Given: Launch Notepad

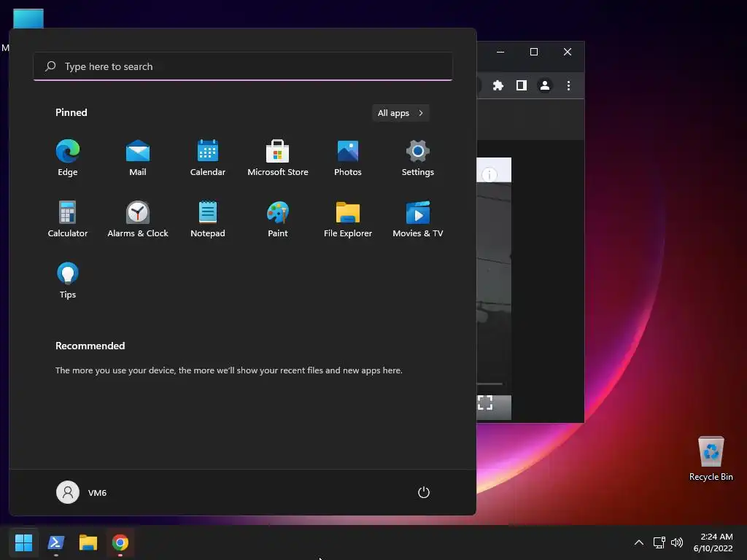Looking at the screenshot, I should point(208,219).
